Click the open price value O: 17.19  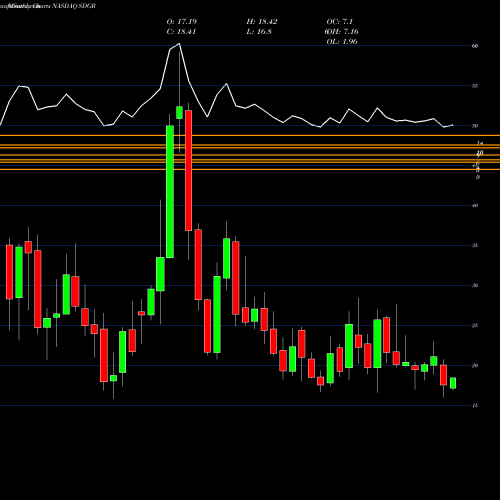tap(182, 22)
